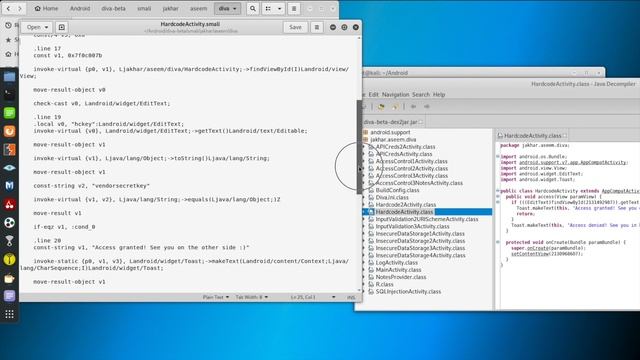Open the file manager hamburger menu
The height and width of the screenshot is (360, 640).
(294, 8)
